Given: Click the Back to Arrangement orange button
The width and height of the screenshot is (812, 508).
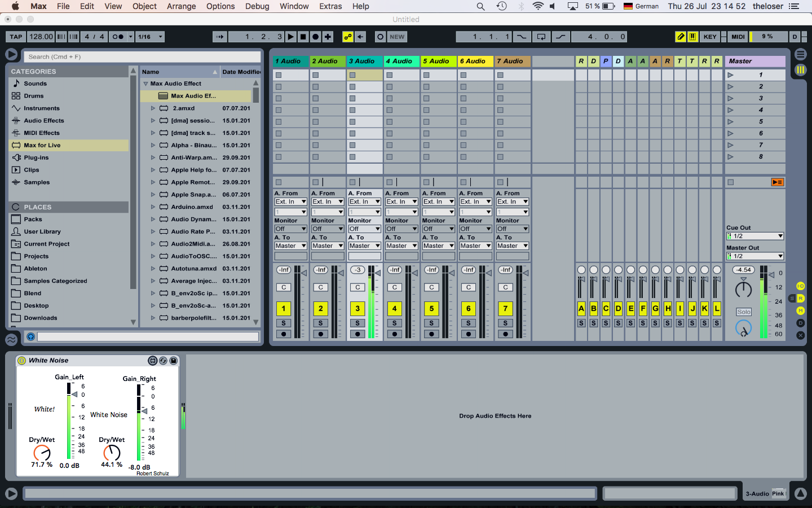Looking at the screenshot, I should 777,182.
